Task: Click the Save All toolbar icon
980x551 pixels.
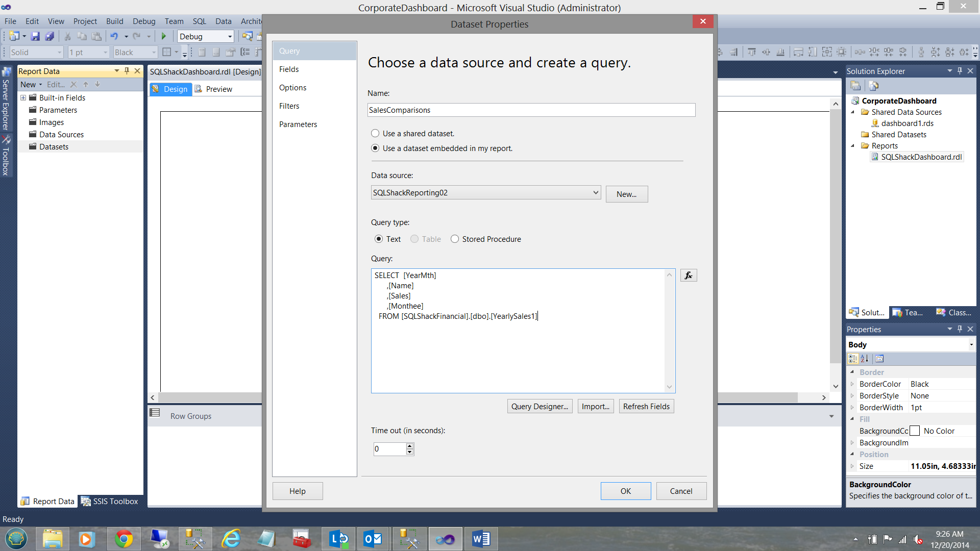Action: (x=50, y=36)
